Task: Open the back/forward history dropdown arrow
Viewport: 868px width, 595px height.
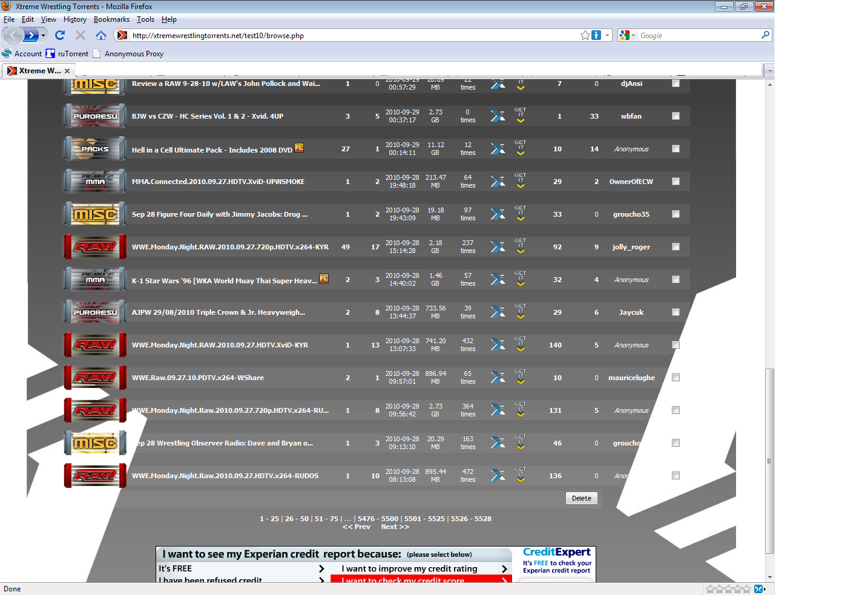Action: coord(44,35)
